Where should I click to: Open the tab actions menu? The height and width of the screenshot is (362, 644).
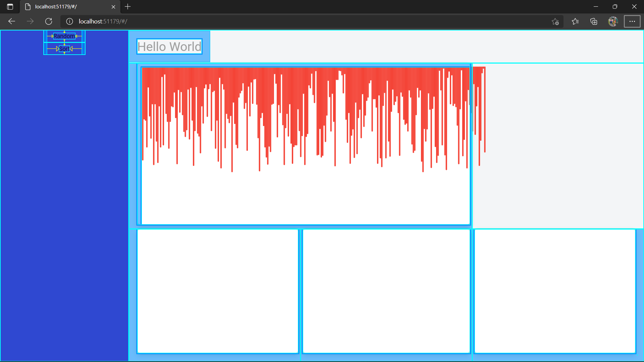click(10, 7)
